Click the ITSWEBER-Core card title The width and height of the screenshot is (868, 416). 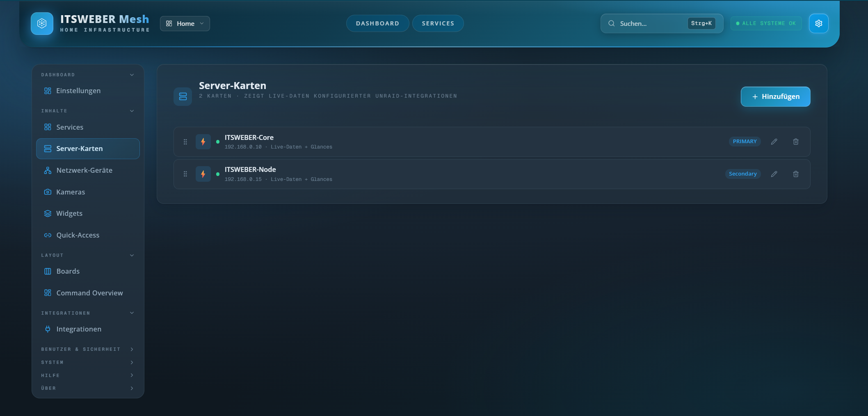coord(249,137)
